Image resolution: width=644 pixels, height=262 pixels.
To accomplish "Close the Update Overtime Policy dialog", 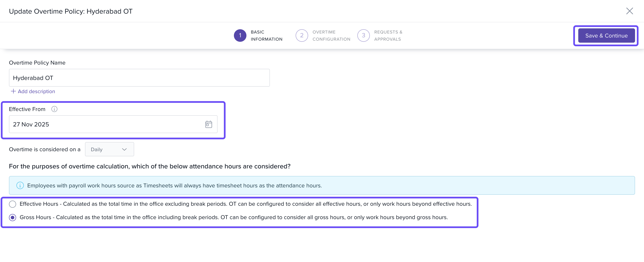I will (629, 11).
